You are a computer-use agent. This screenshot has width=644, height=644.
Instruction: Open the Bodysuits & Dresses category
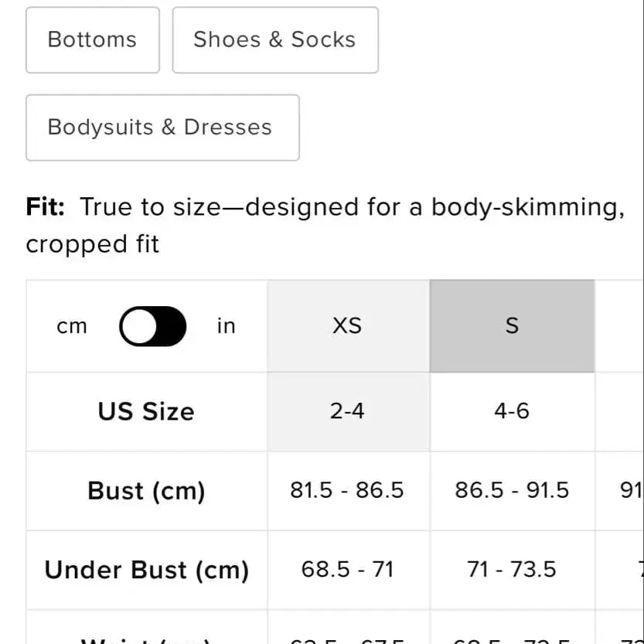coord(162,128)
